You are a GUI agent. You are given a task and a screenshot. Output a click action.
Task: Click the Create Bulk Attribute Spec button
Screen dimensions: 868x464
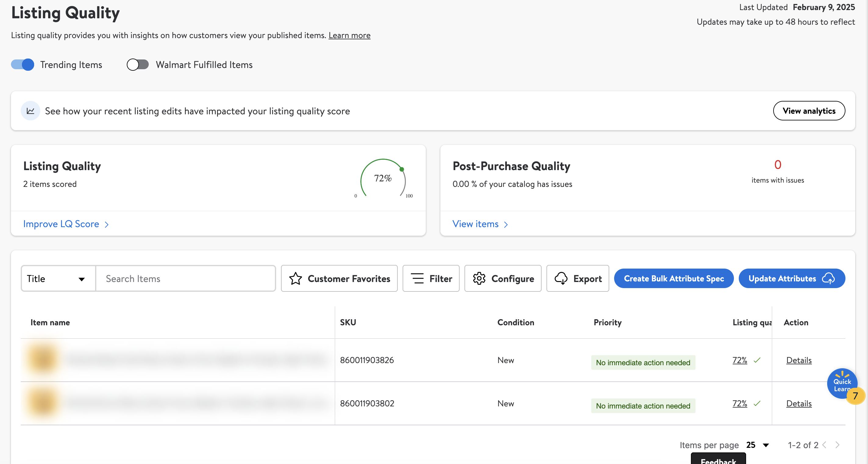(x=674, y=279)
